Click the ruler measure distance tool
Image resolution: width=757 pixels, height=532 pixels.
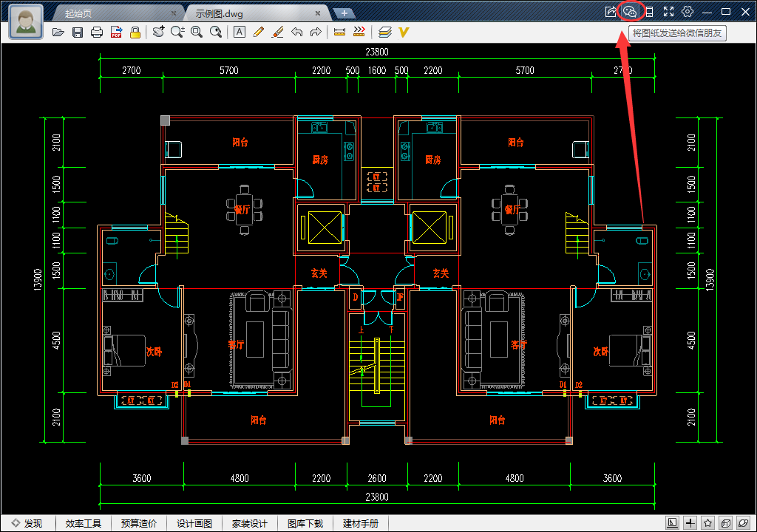tap(340, 32)
